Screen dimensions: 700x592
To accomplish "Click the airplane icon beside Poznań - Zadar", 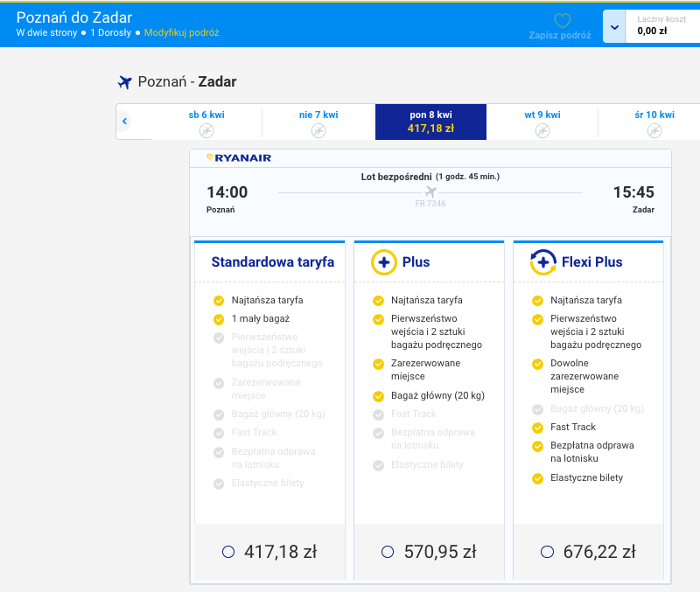I will click(x=124, y=82).
